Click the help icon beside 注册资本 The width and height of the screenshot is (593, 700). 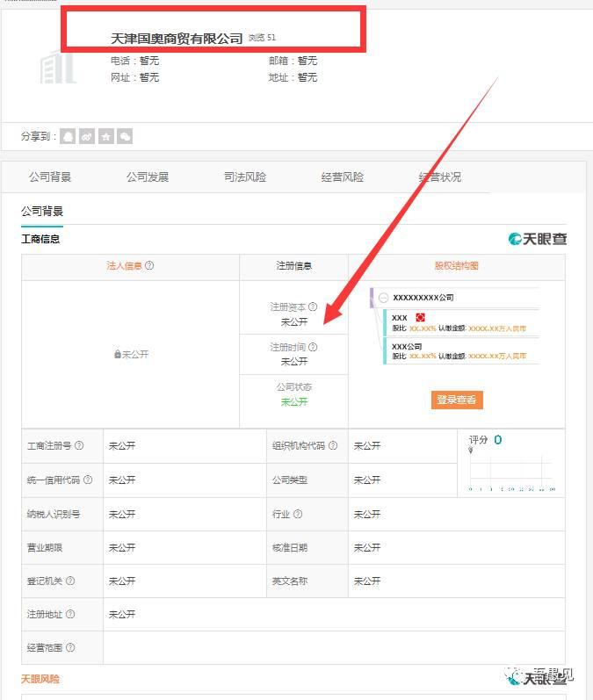(313, 307)
